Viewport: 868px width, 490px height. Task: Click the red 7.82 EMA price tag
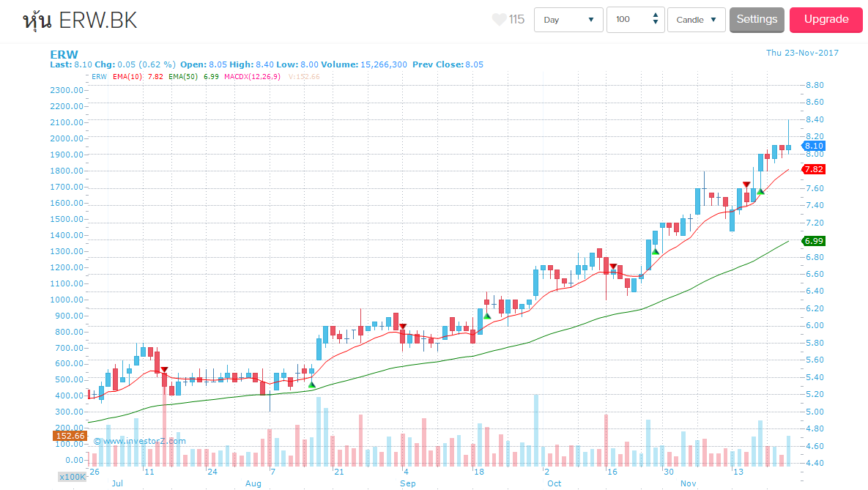(x=813, y=169)
